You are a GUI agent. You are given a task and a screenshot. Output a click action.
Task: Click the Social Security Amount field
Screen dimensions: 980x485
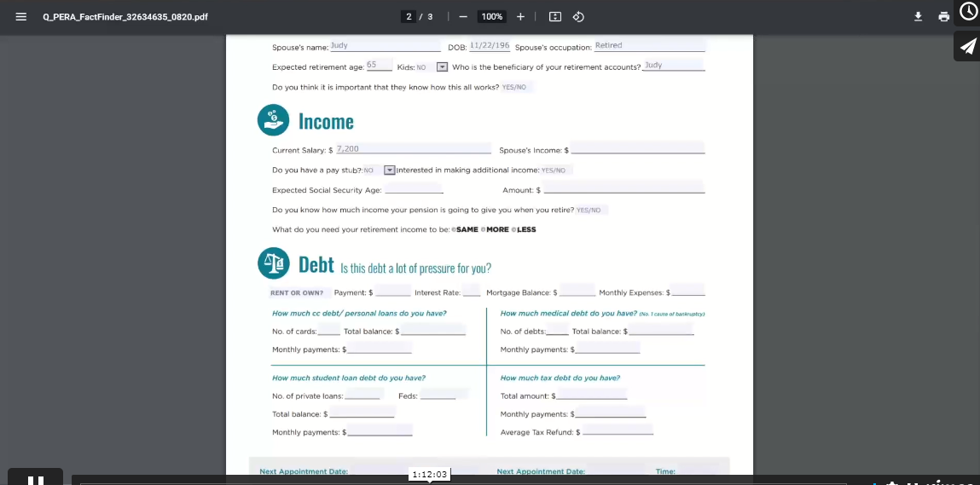[623, 188]
